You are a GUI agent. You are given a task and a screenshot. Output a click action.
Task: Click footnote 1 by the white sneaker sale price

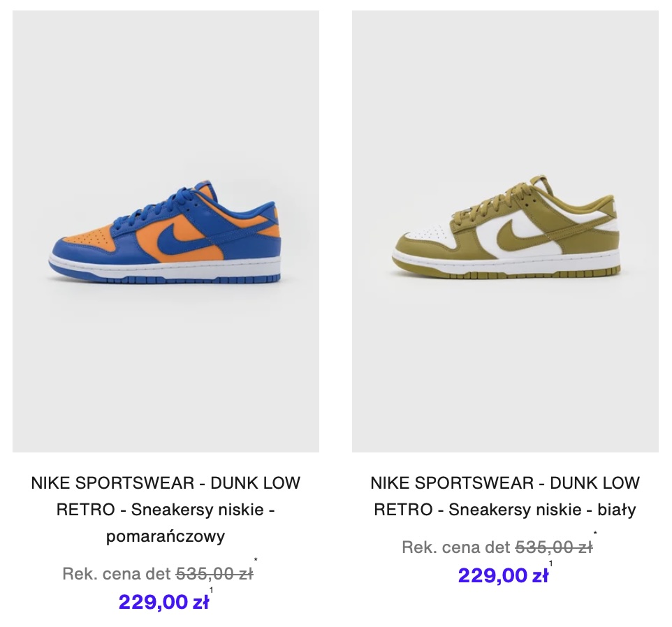pyautogui.click(x=550, y=563)
